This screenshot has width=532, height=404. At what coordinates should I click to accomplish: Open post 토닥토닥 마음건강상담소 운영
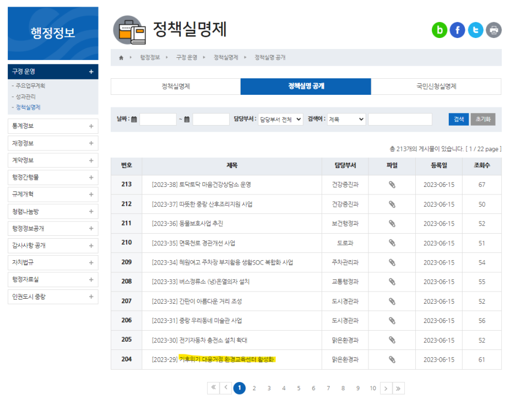(x=202, y=185)
